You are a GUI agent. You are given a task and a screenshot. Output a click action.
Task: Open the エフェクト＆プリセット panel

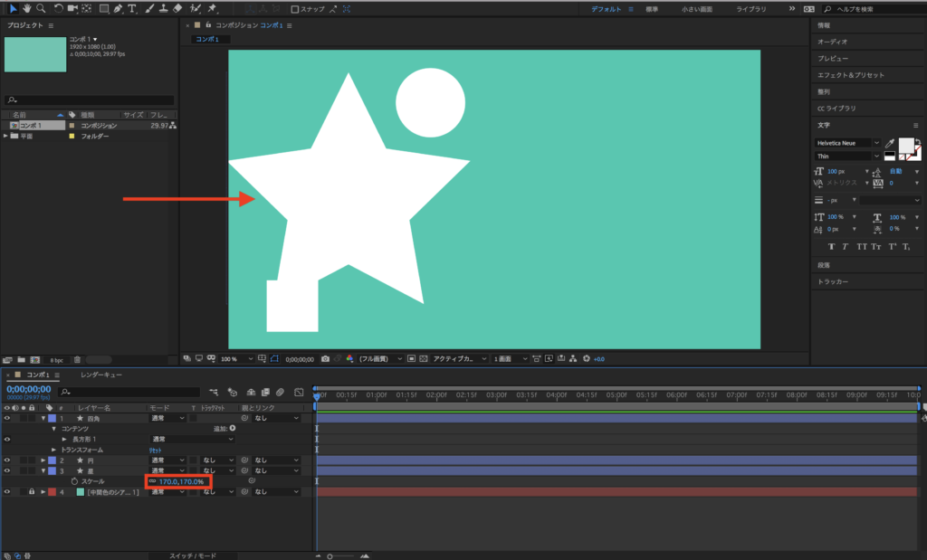point(850,75)
